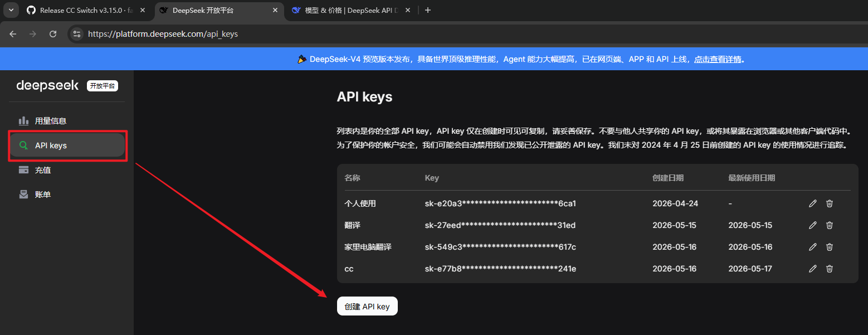
Task: Click the edit pencil for 个人使用 key
Action: coord(813,203)
